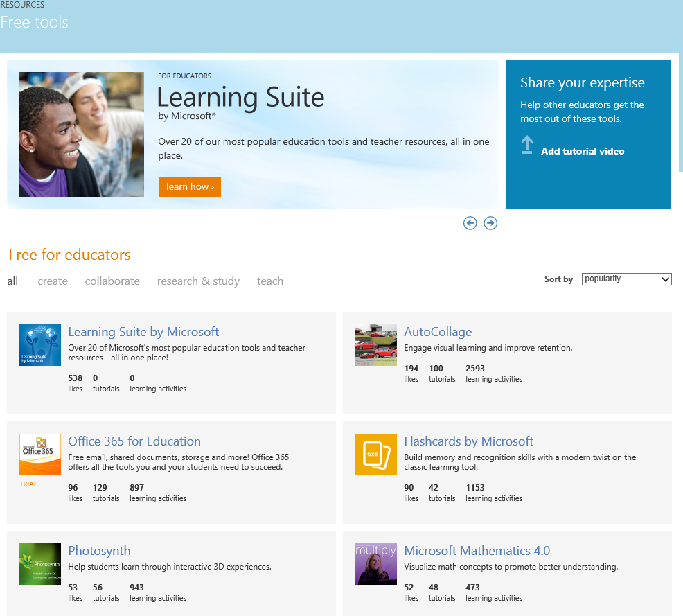Open the Flashcards by Microsoft title link
This screenshot has height=616, width=683.
point(468,441)
